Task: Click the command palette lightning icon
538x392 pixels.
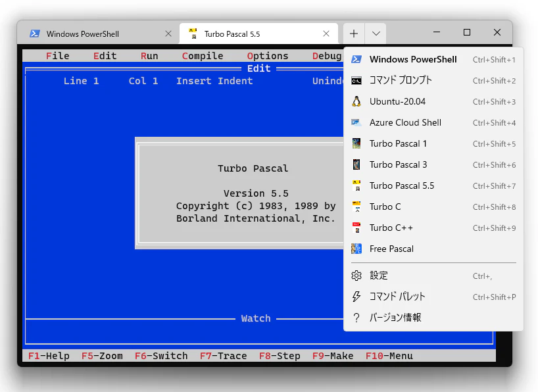Action: [356, 297]
